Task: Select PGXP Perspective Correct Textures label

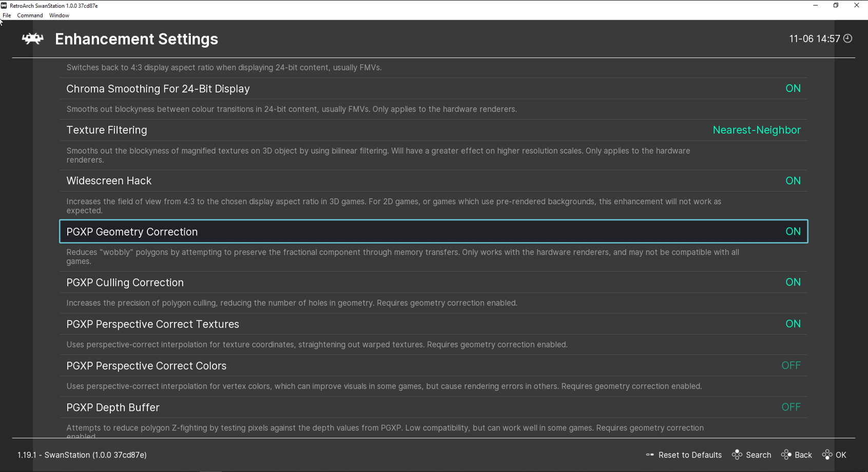Action: 152,324
